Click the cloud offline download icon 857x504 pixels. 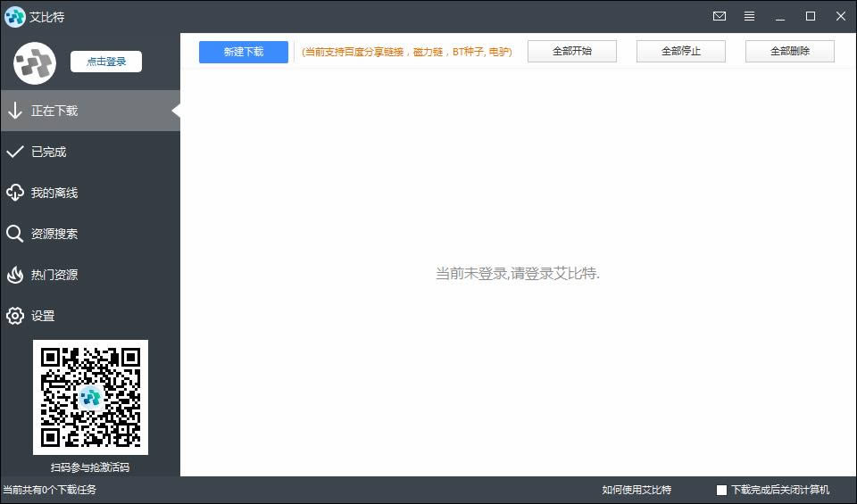click(14, 193)
